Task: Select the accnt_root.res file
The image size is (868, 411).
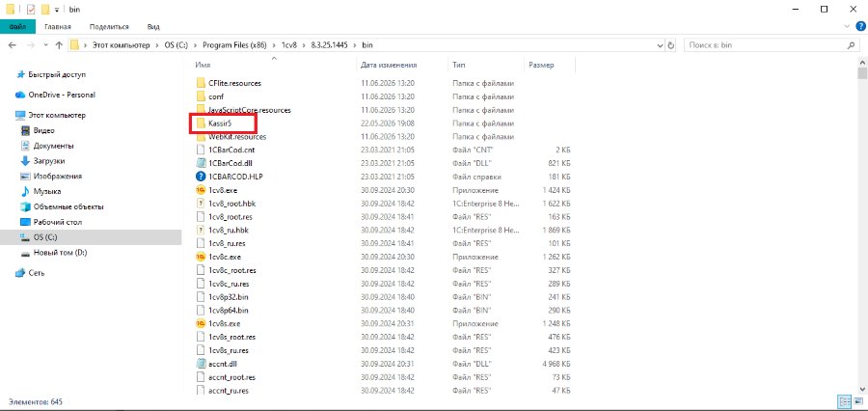Action: [x=231, y=377]
